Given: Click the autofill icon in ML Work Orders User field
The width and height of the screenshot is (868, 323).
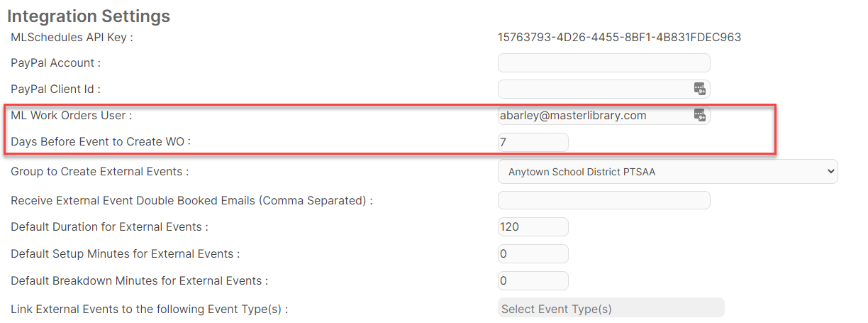Looking at the screenshot, I should [699, 115].
